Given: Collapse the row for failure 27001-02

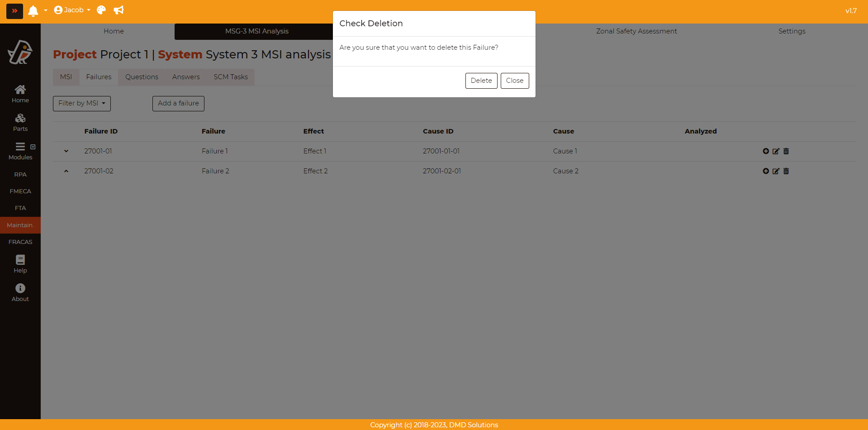Looking at the screenshot, I should click(66, 171).
